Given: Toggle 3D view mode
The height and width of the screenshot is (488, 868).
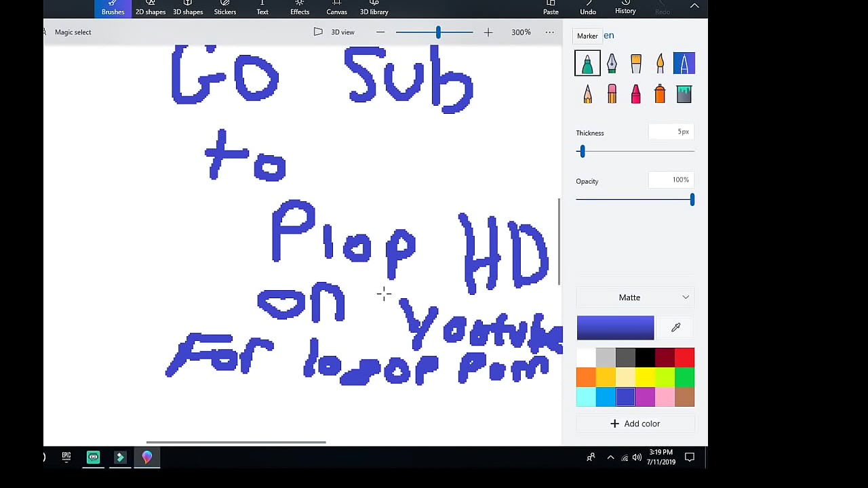Looking at the screenshot, I should pos(334,32).
